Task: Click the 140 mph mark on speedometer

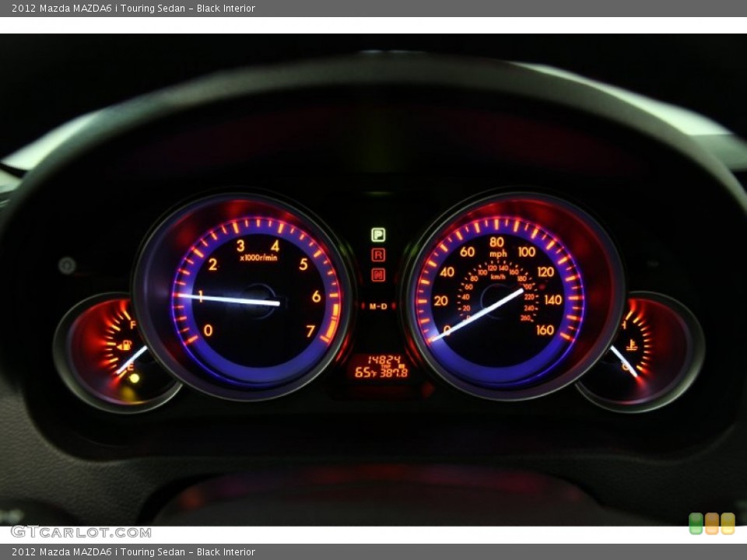Action: coord(553,300)
